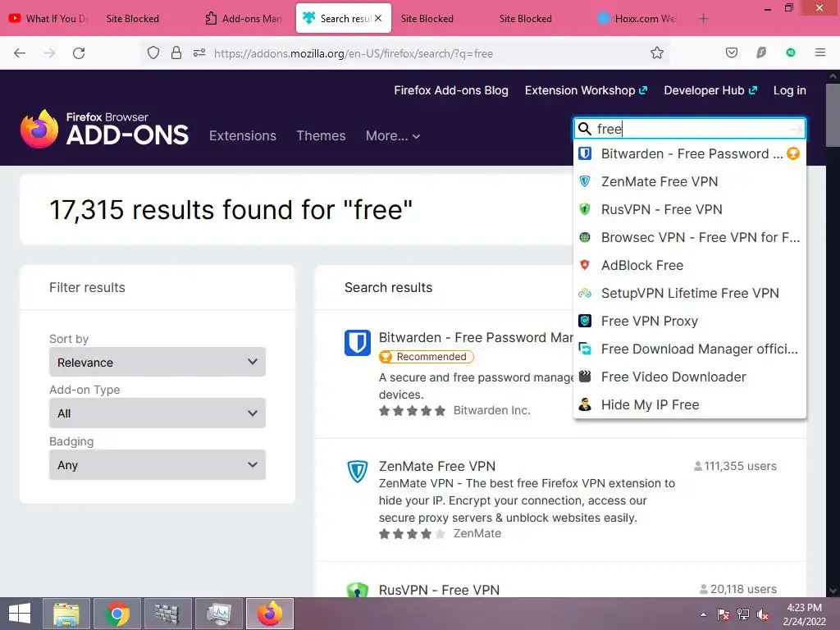
Task: Select AdBlock Free suggestion
Action: (689, 265)
